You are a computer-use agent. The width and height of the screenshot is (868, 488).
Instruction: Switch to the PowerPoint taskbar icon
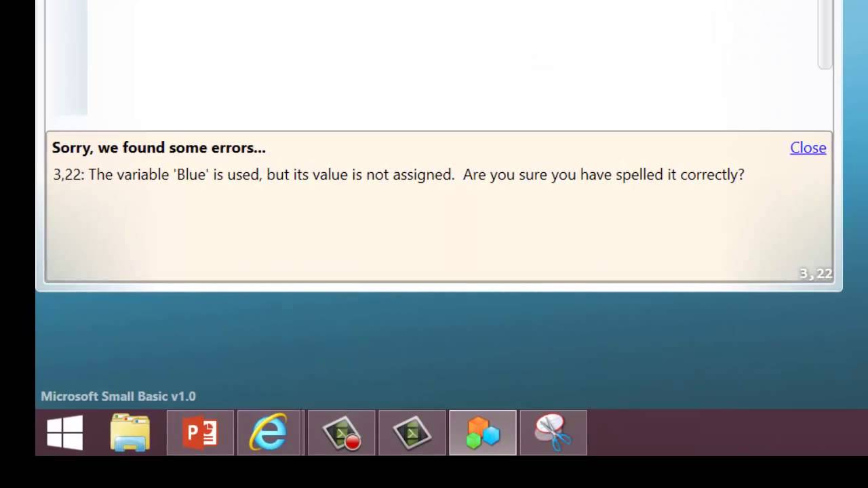click(200, 432)
